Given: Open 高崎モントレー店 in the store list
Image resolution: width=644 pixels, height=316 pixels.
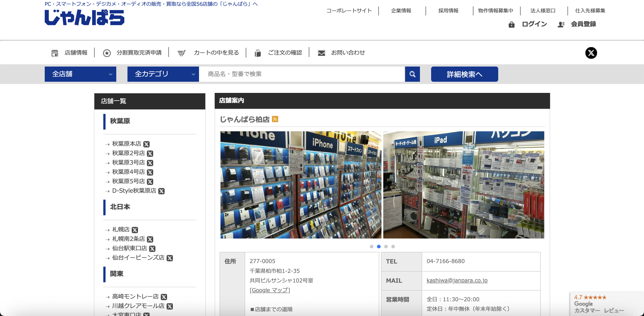Looking at the screenshot, I should click(x=136, y=297).
